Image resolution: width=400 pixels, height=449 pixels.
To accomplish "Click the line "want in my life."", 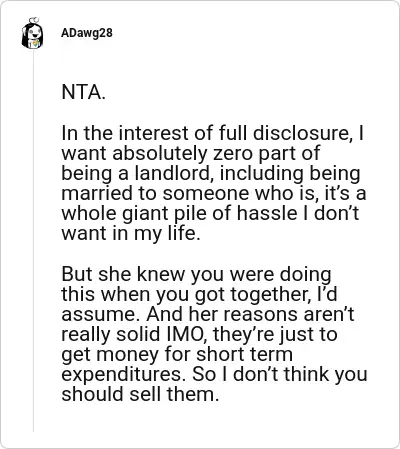I will (x=131, y=234).
